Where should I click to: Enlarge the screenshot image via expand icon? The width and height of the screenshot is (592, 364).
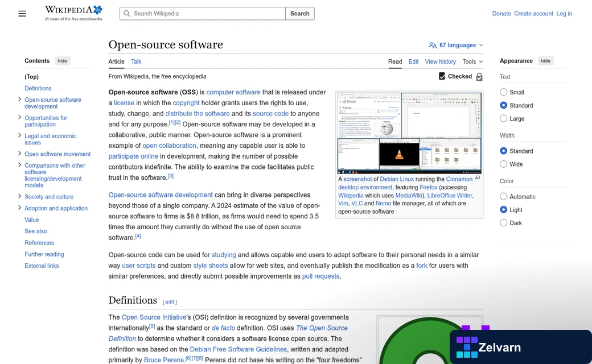pyautogui.click(x=478, y=177)
